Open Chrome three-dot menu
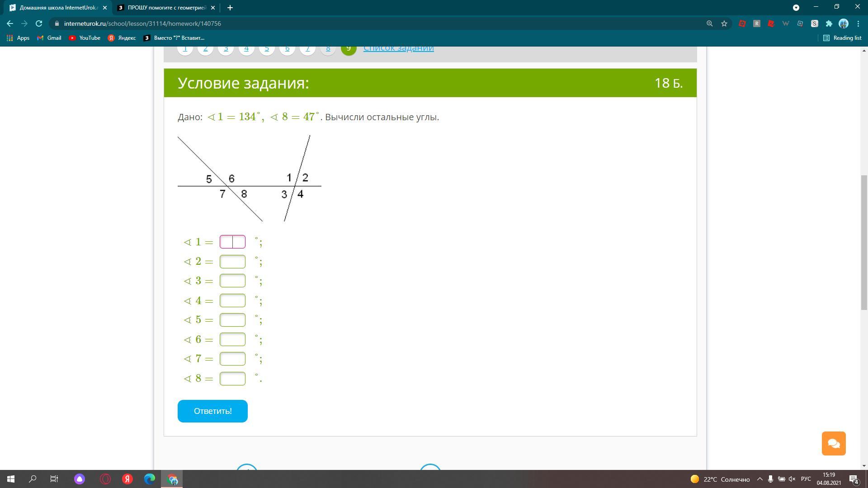 click(x=858, y=23)
